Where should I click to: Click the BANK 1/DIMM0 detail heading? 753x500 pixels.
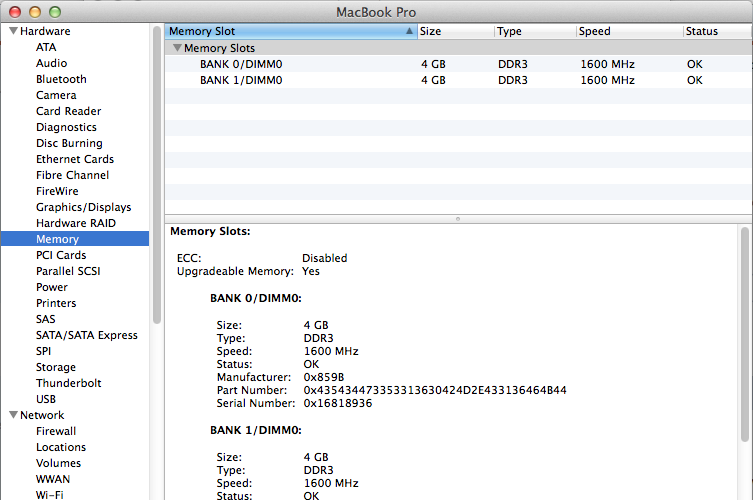pyautogui.click(x=256, y=430)
